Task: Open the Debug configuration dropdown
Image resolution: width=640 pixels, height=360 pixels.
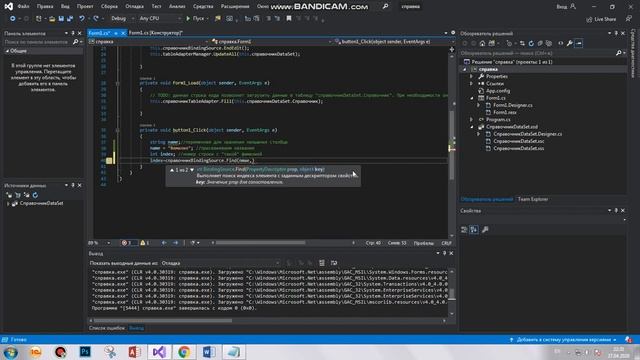Action: pos(122,18)
